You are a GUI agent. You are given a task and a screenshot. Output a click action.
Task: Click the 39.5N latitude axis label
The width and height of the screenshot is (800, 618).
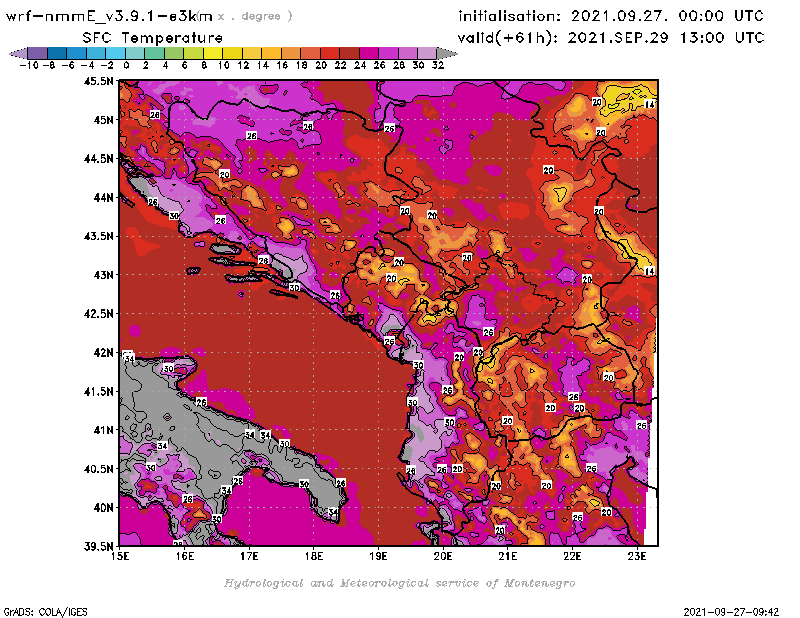pos(99,547)
